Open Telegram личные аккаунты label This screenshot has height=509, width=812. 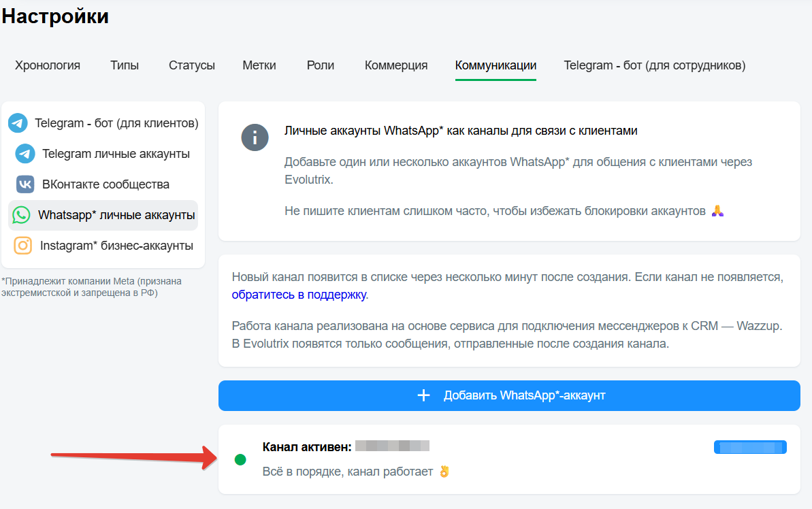116,154
